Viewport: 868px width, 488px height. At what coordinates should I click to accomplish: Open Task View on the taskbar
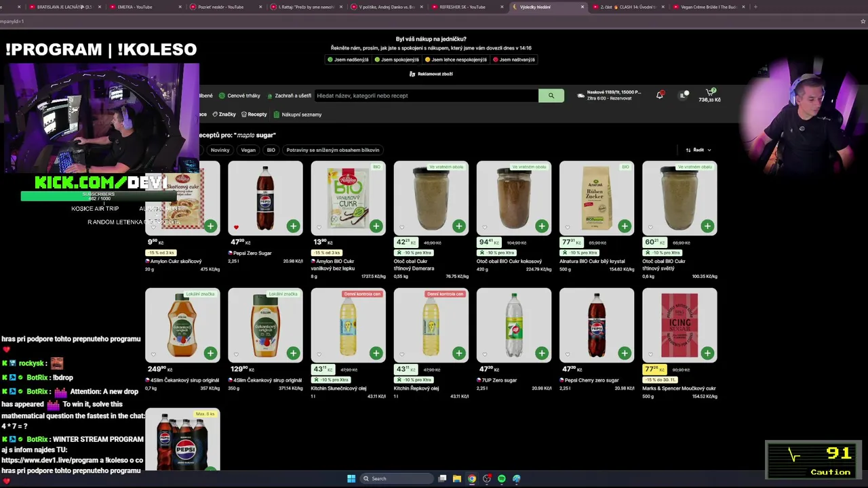(x=442, y=479)
